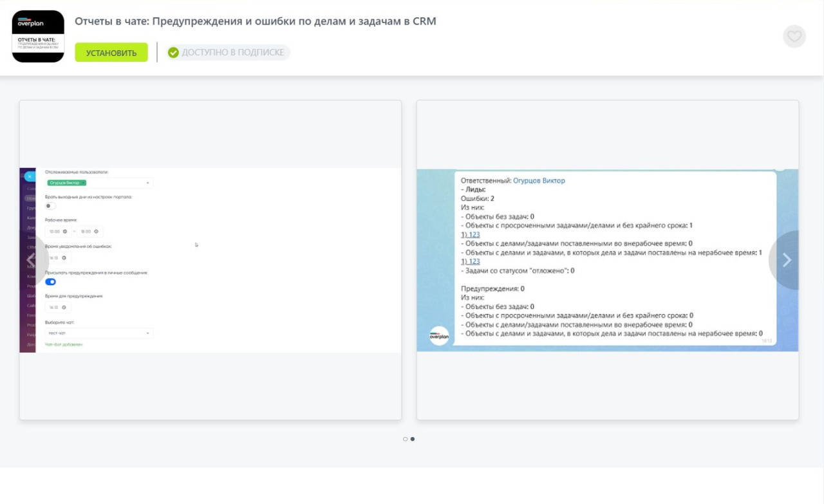Click clock icon in 18:00 work time field

coord(96,231)
